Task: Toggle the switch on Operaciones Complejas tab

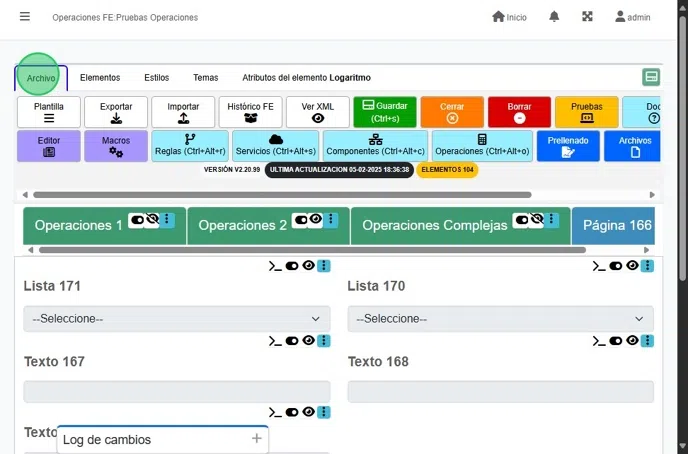Action: pyautogui.click(x=522, y=220)
